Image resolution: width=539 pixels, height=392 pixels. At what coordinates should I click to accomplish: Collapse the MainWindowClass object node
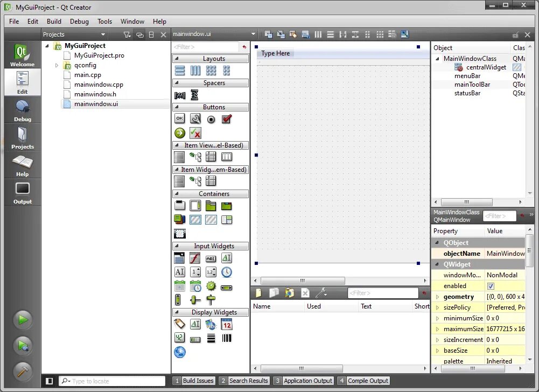click(437, 59)
